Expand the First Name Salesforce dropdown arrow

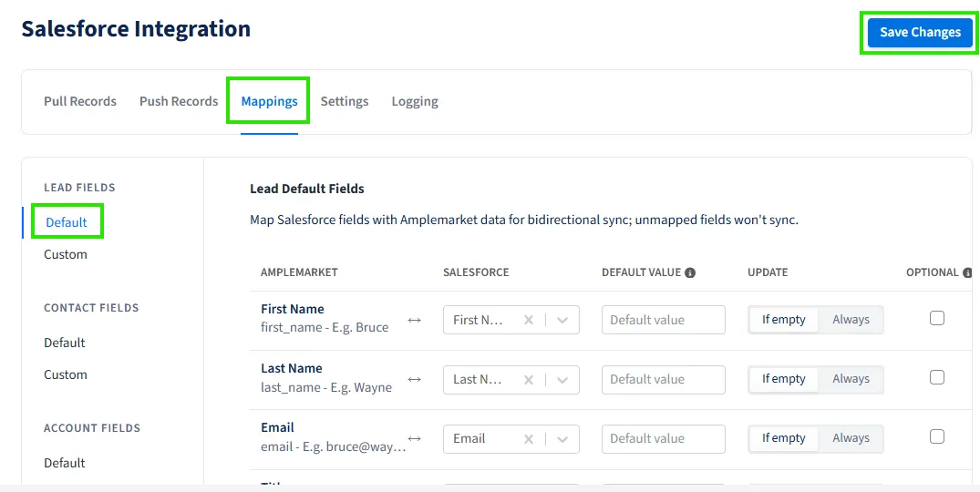tap(562, 320)
